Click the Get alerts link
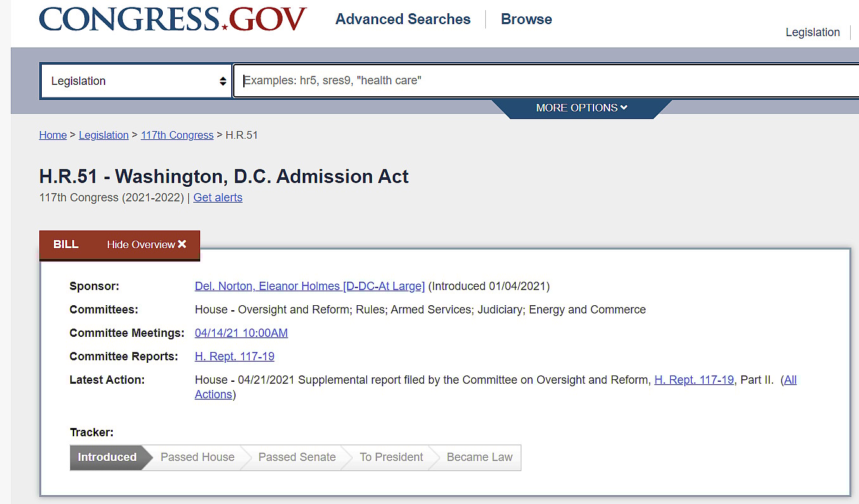 point(218,198)
